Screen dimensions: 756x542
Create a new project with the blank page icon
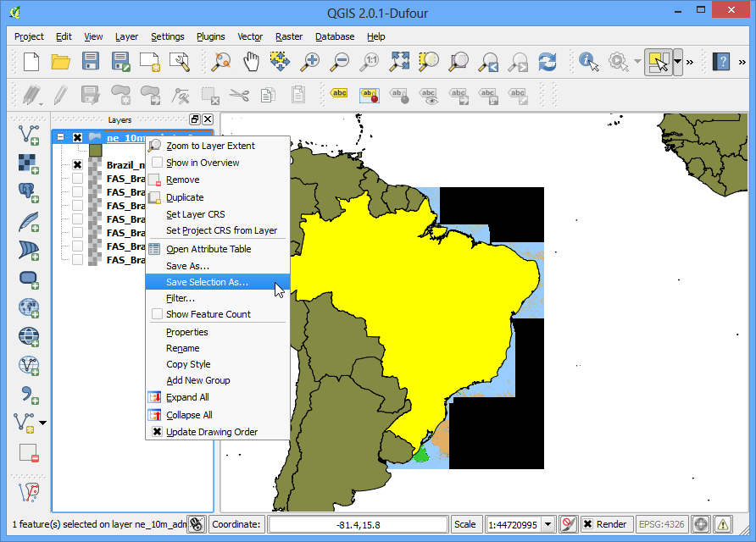[31, 62]
